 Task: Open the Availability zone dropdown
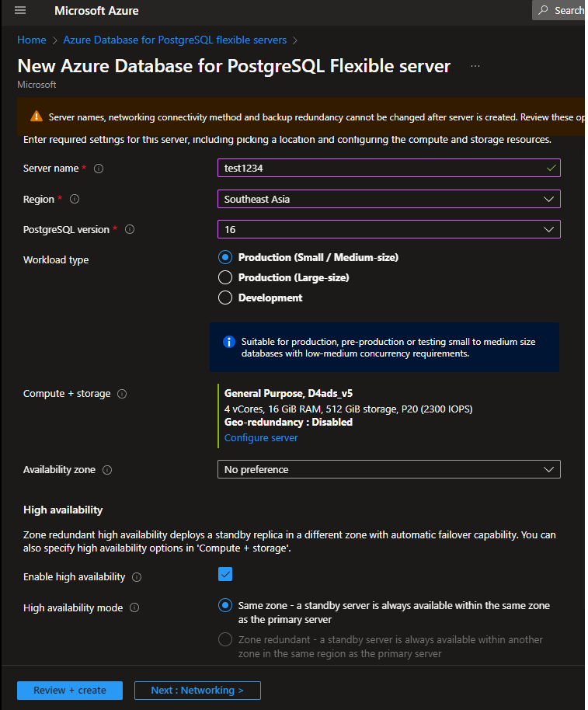389,469
